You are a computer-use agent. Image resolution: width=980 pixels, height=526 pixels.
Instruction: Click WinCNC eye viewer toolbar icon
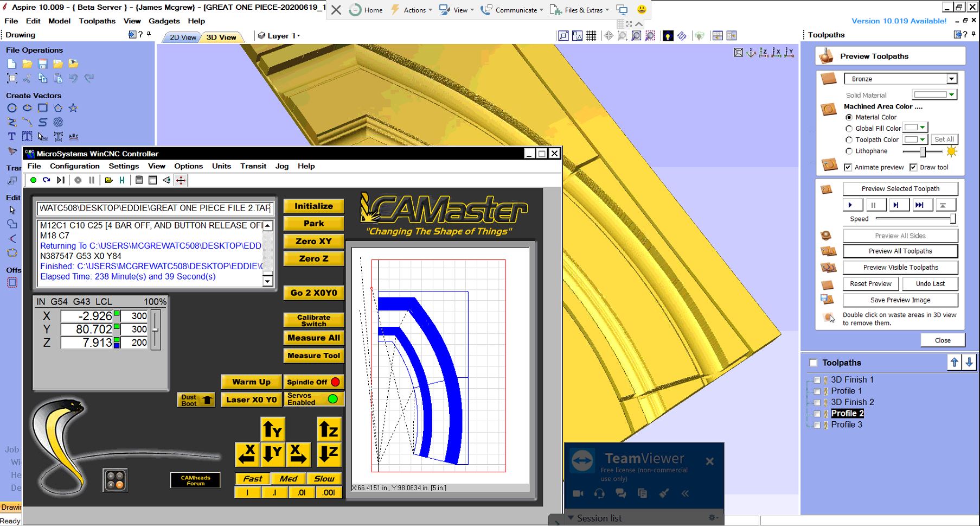coord(166,180)
